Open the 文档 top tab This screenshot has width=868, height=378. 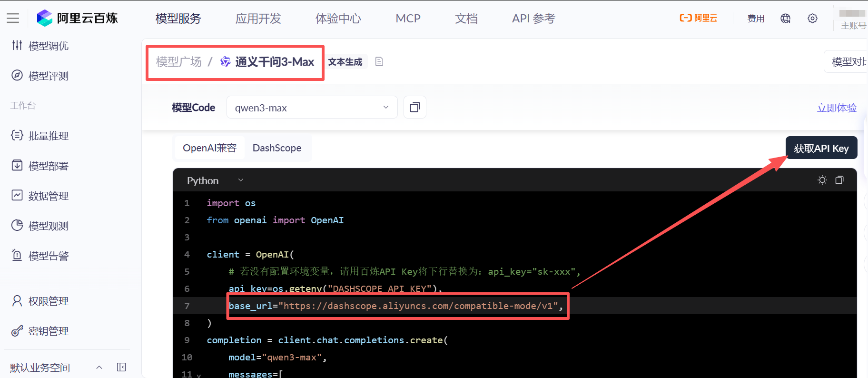(x=466, y=18)
